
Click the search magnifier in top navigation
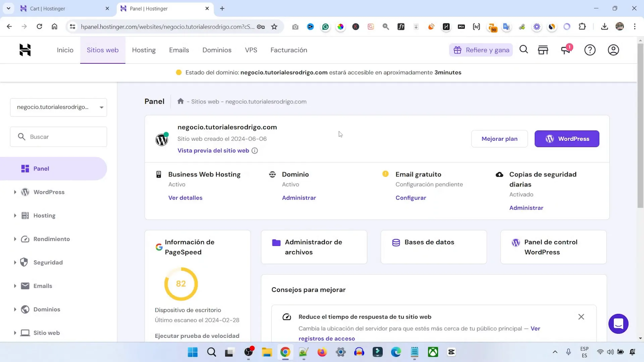tap(523, 50)
